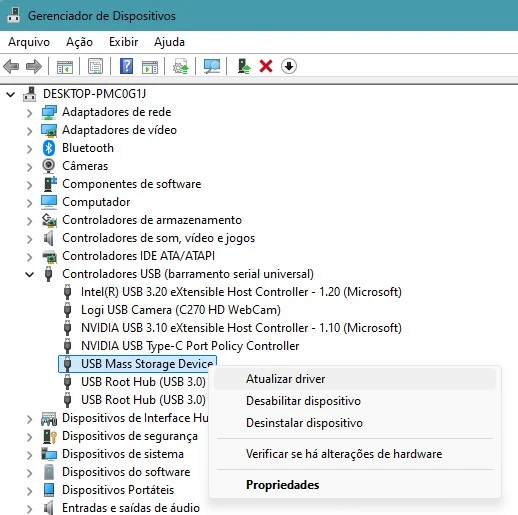
Task: Click the Back arrow toolbar icon
Action: tap(11, 66)
